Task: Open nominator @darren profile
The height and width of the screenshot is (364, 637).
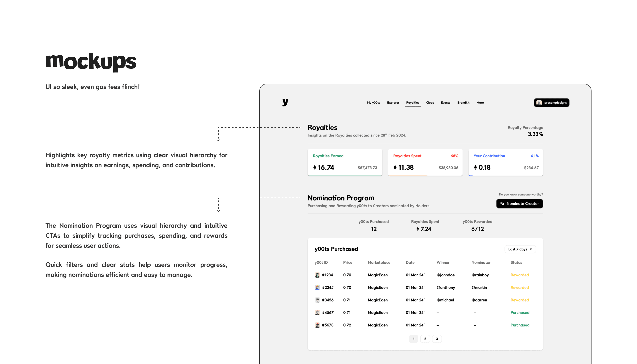Action: (x=479, y=300)
